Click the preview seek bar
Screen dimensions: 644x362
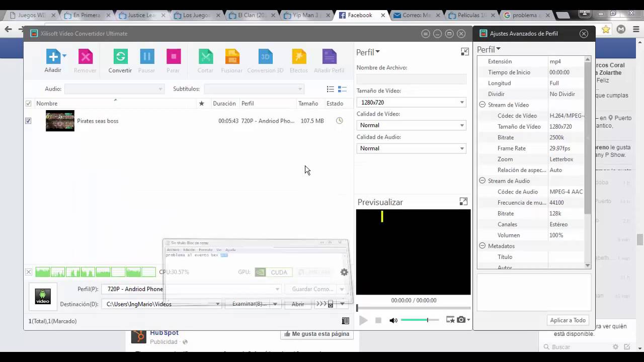click(x=414, y=308)
